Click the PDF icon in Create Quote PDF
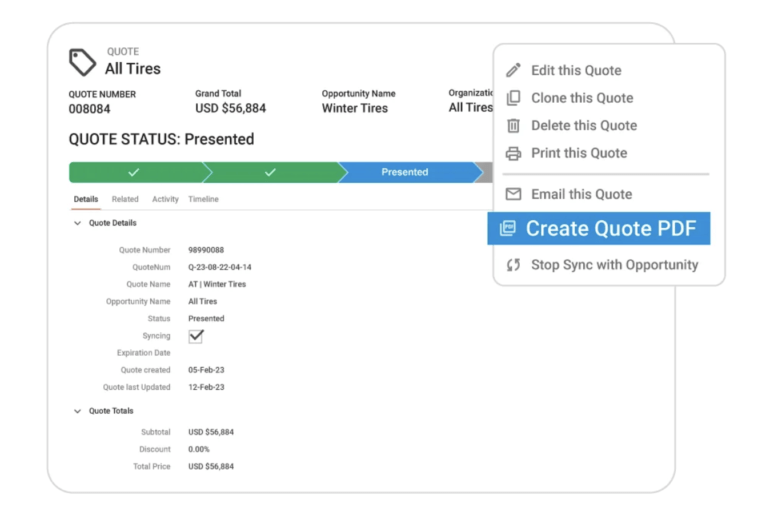770x516 pixels. pos(508,228)
